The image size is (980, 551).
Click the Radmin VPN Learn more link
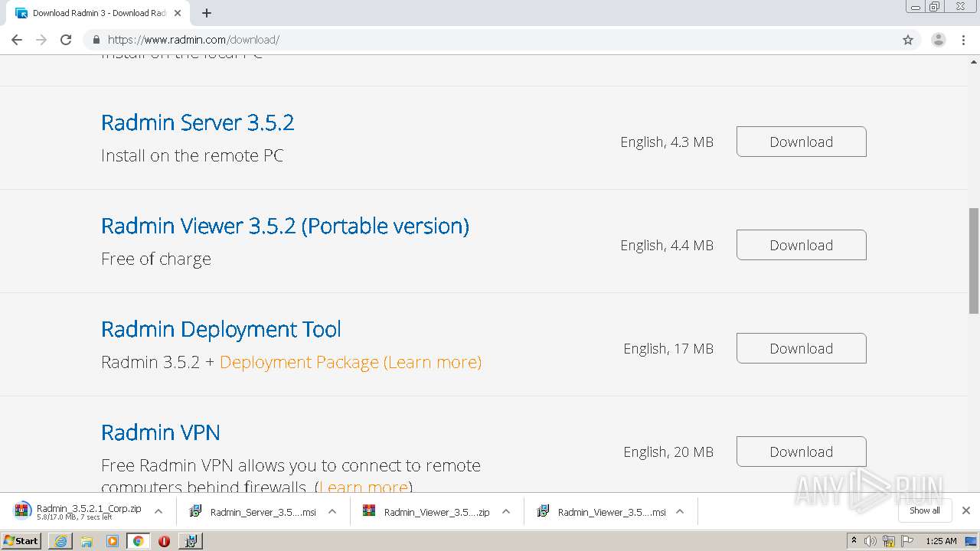pyautogui.click(x=363, y=487)
